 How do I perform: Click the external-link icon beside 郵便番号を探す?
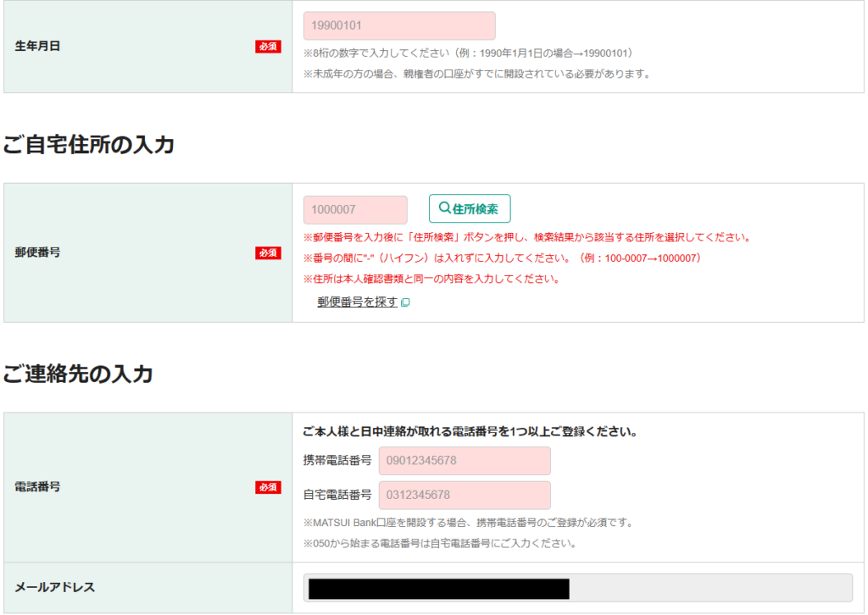point(405,302)
